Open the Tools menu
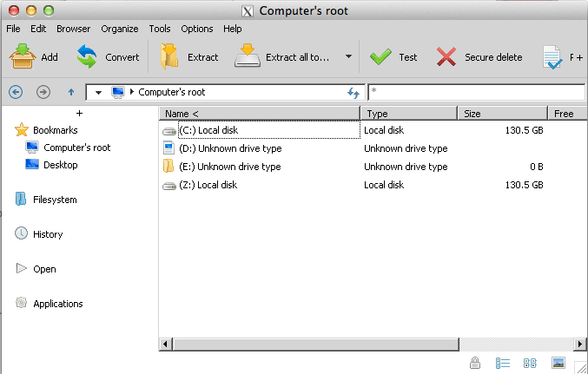Screen dimensions: 588x374 pyautogui.click(x=160, y=29)
